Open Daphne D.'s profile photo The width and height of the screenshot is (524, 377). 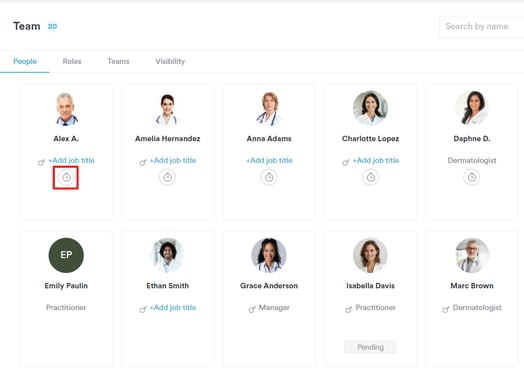tap(472, 108)
